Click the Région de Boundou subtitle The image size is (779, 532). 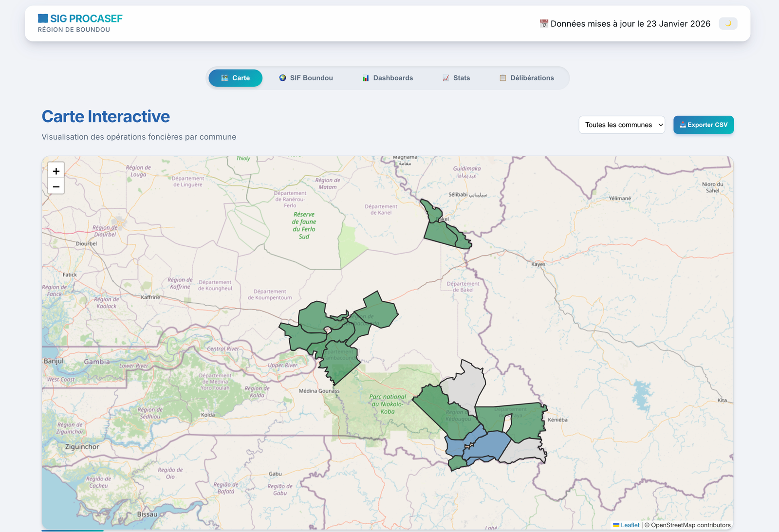(x=74, y=30)
